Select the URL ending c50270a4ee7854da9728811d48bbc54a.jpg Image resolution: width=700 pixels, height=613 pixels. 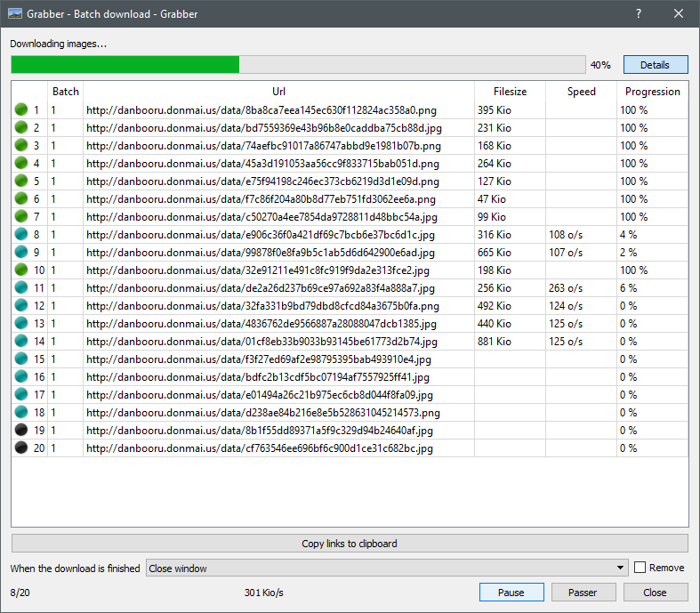pyautogui.click(x=261, y=217)
